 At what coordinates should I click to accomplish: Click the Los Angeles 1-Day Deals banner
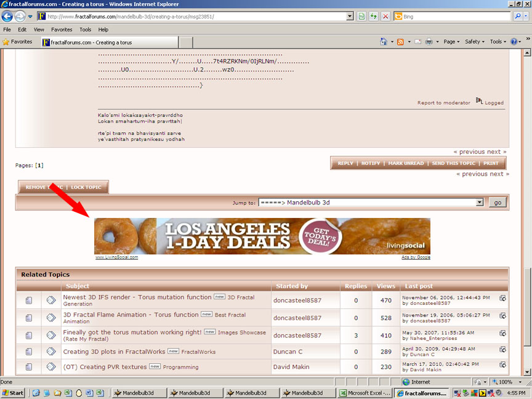(x=262, y=236)
